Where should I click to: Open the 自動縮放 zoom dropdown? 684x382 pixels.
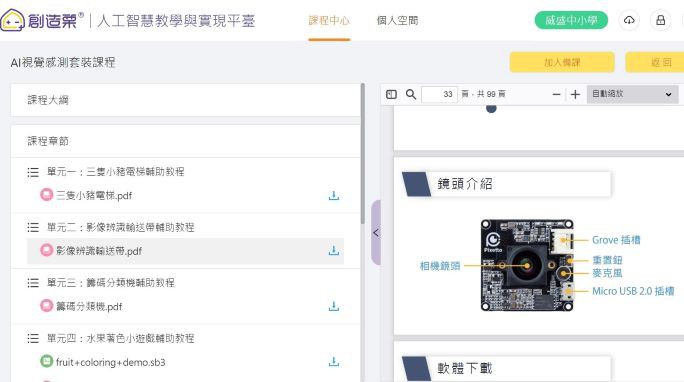tap(632, 94)
